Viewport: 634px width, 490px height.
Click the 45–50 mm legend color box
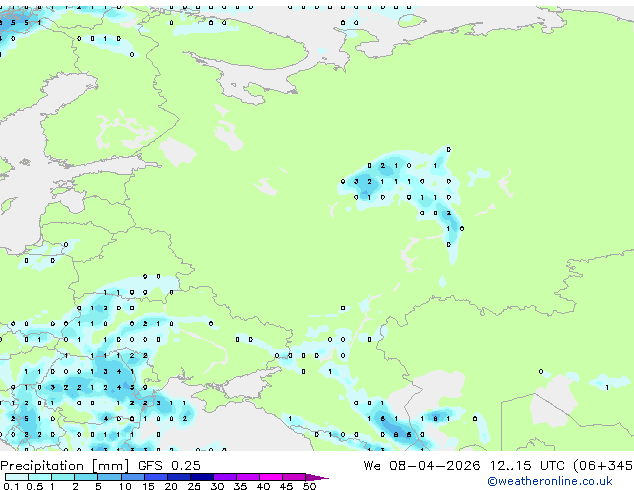click(x=294, y=477)
